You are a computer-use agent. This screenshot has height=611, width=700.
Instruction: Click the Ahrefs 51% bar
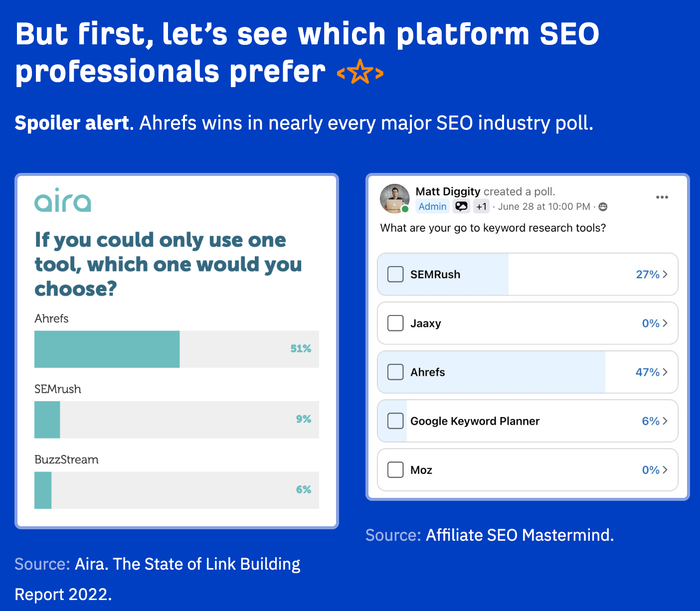106,349
